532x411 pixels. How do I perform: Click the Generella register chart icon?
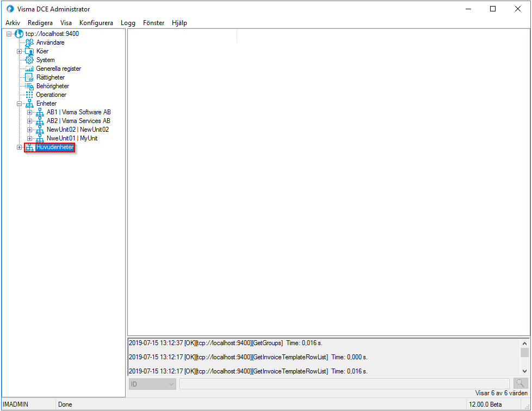[30, 68]
